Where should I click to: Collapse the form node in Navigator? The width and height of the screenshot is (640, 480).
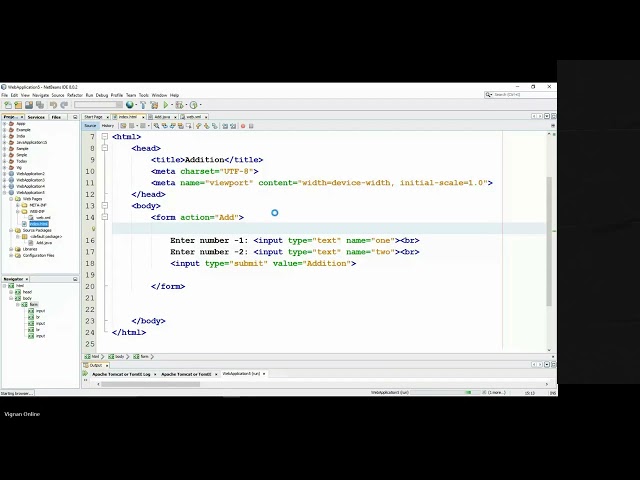click(x=18, y=304)
